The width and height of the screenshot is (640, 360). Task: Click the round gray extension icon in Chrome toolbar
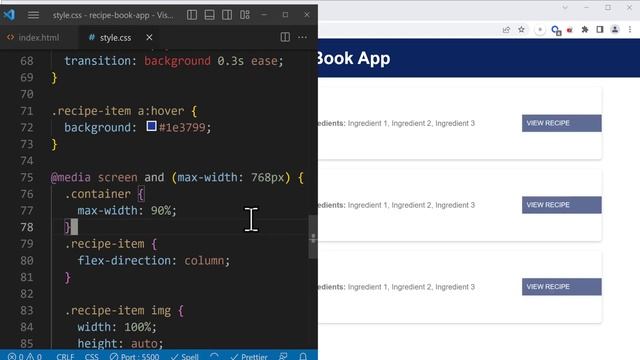pyautogui.click(x=540, y=30)
